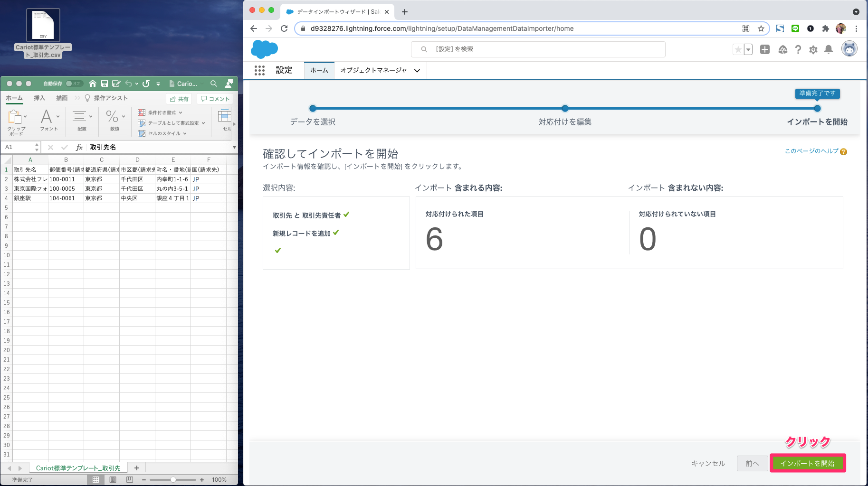Open the Salesforce favorites list dropdown
Screen dimensions: 868x486
(748, 49)
